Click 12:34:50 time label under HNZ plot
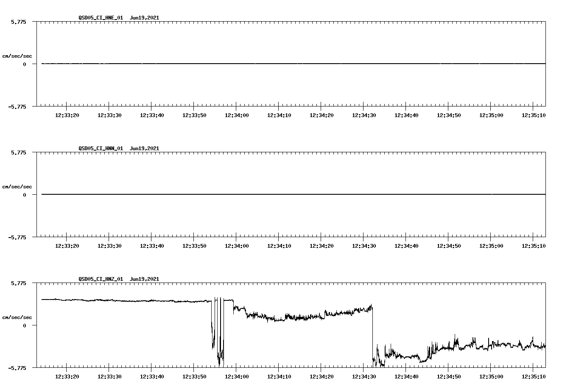The image size is (576, 392). point(449,377)
